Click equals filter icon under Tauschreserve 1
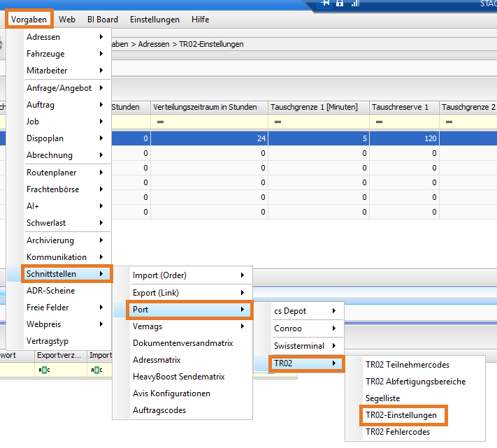Image resolution: width=497 pixels, height=448 pixels. coord(378,122)
